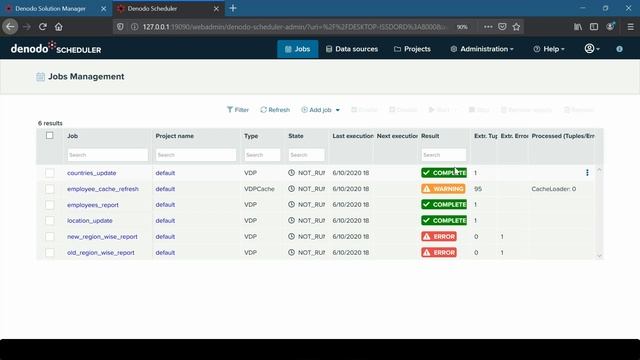The width and height of the screenshot is (640, 360).
Task: Click the table scrollbar down arrow
Action: click(x=599, y=256)
